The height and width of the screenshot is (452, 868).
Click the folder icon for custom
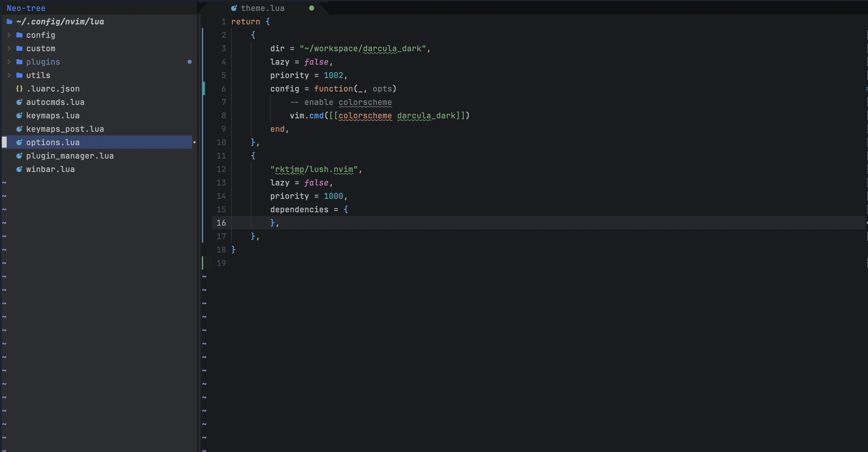tap(19, 48)
